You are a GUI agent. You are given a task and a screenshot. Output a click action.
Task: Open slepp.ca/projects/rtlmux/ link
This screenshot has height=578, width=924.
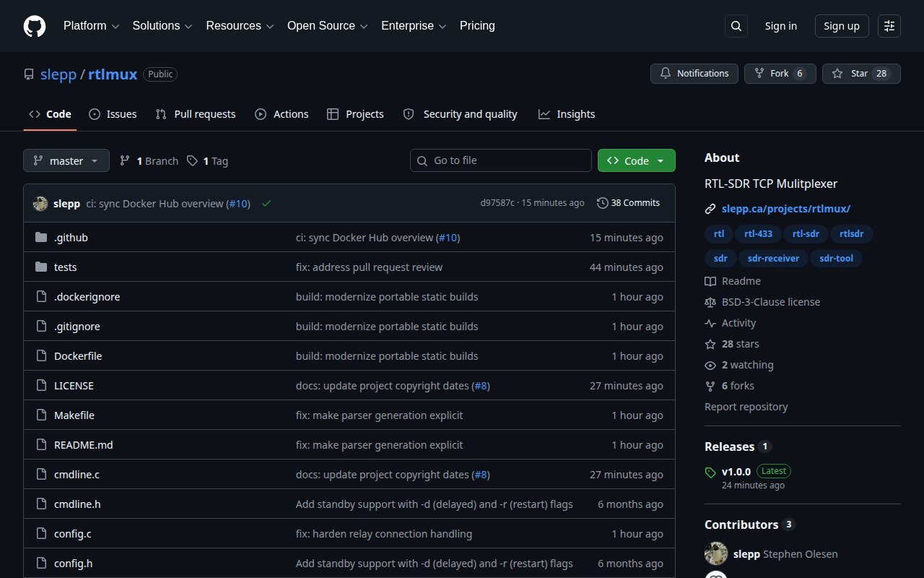[x=786, y=209]
